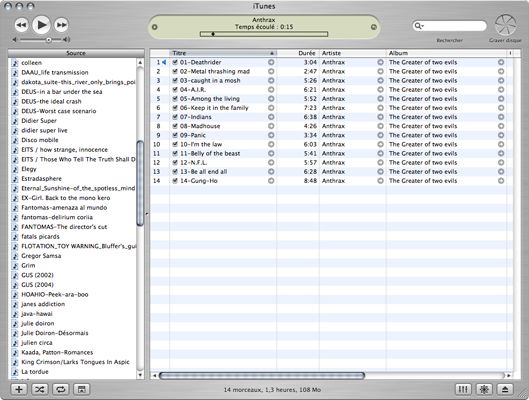Select the 11-Belly of the beast track
The width and height of the screenshot is (529, 400).
(x=331, y=153)
